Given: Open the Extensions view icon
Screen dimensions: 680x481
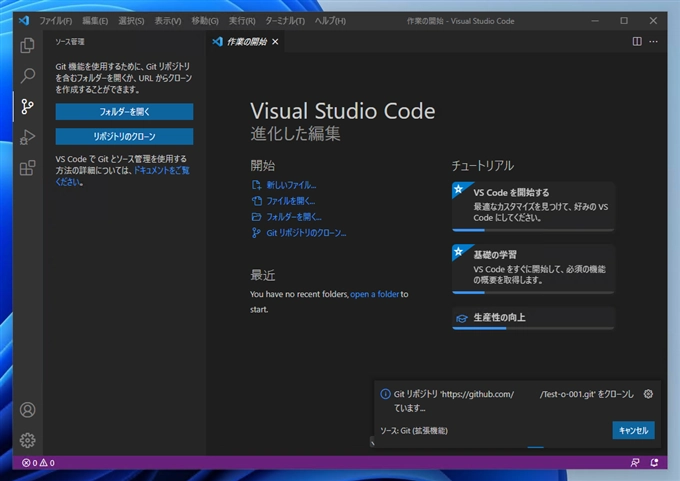Looking at the screenshot, I should (27, 168).
